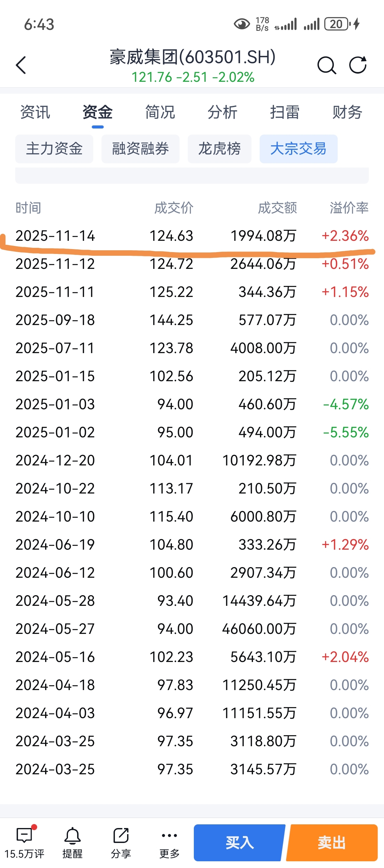Tap the back arrow icon
The width and height of the screenshot is (384, 868).
(21, 65)
